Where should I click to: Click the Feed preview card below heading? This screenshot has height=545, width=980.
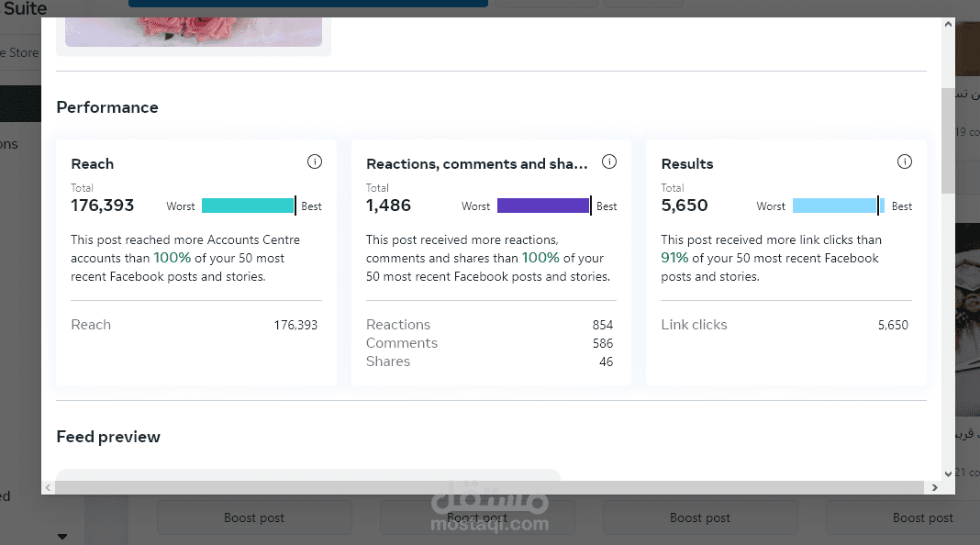point(307,473)
